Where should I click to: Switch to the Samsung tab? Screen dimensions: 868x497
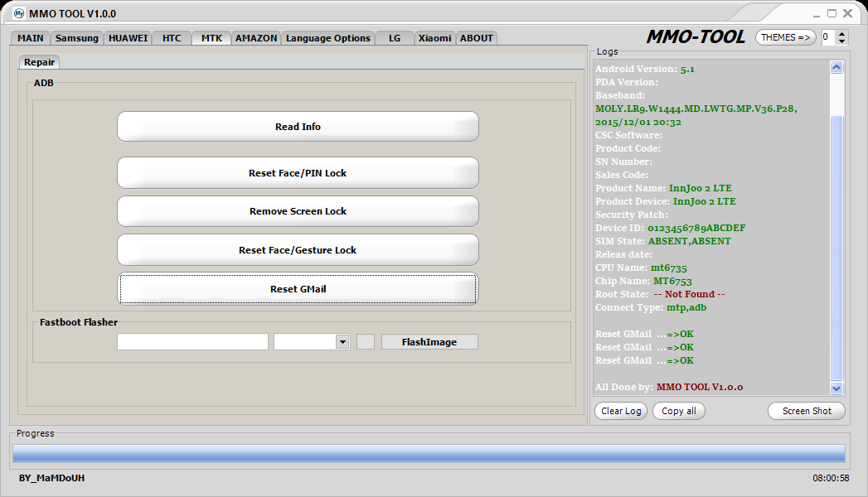point(77,38)
